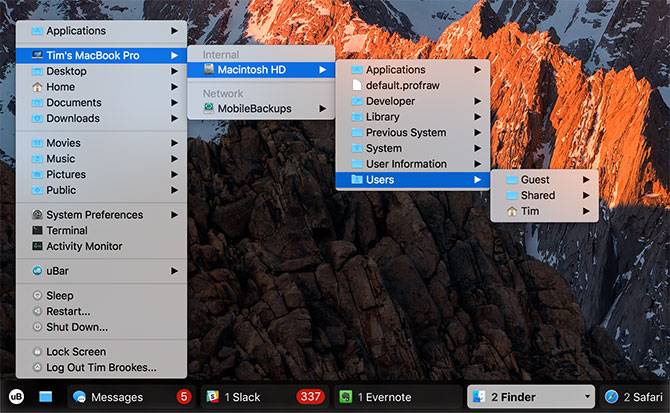Screen dimensions: 670x413
Task: Expand the Movies submenu arrow
Action: pos(174,143)
